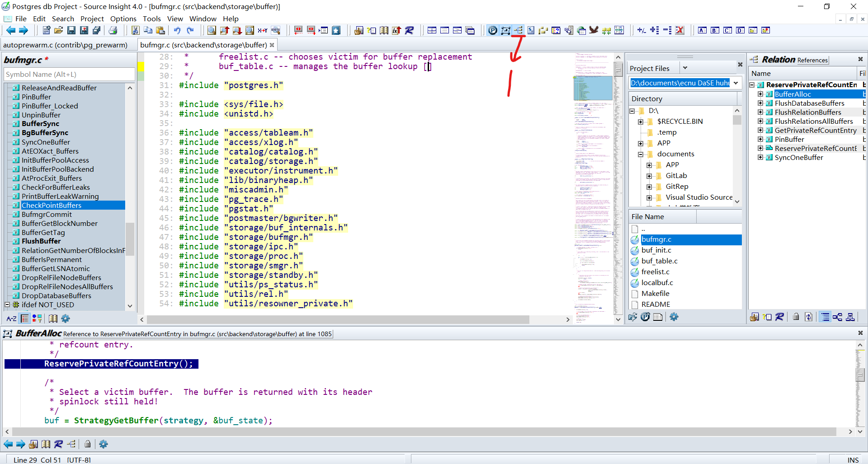This screenshot has height=464, width=868.
Task: Click the Undo arrow in the toolbar
Action: point(177,30)
